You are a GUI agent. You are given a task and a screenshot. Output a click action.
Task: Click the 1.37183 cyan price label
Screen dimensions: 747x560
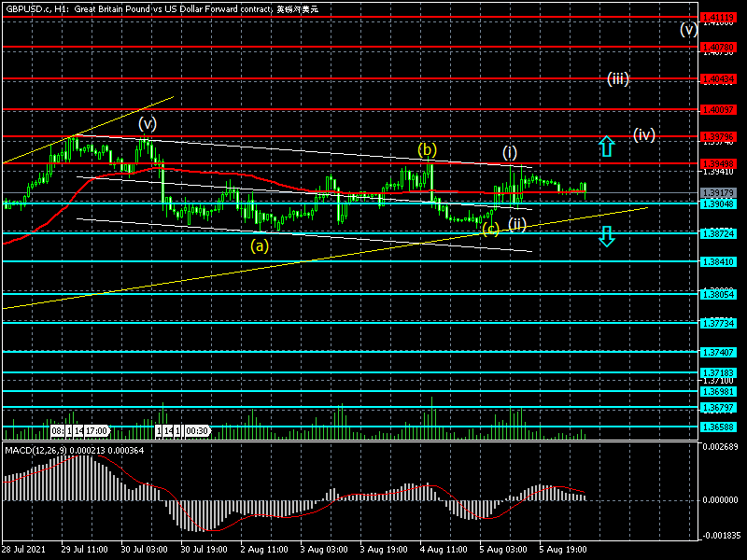pos(718,372)
